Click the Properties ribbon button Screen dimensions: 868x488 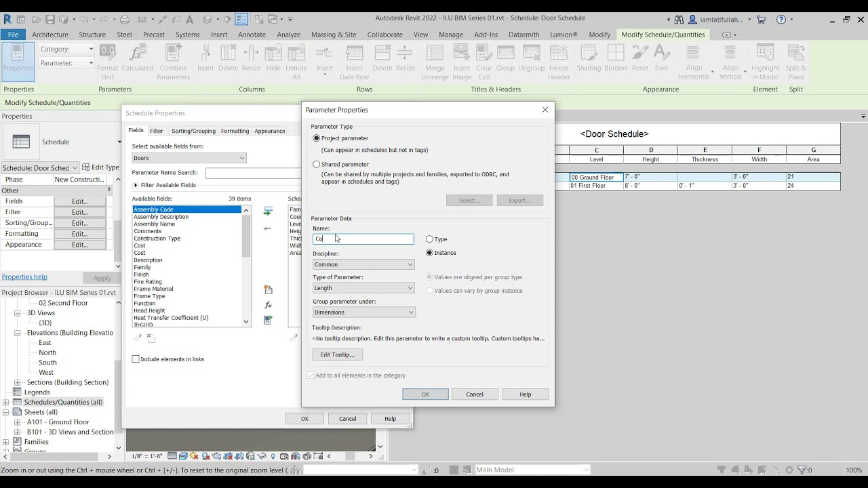[18, 61]
